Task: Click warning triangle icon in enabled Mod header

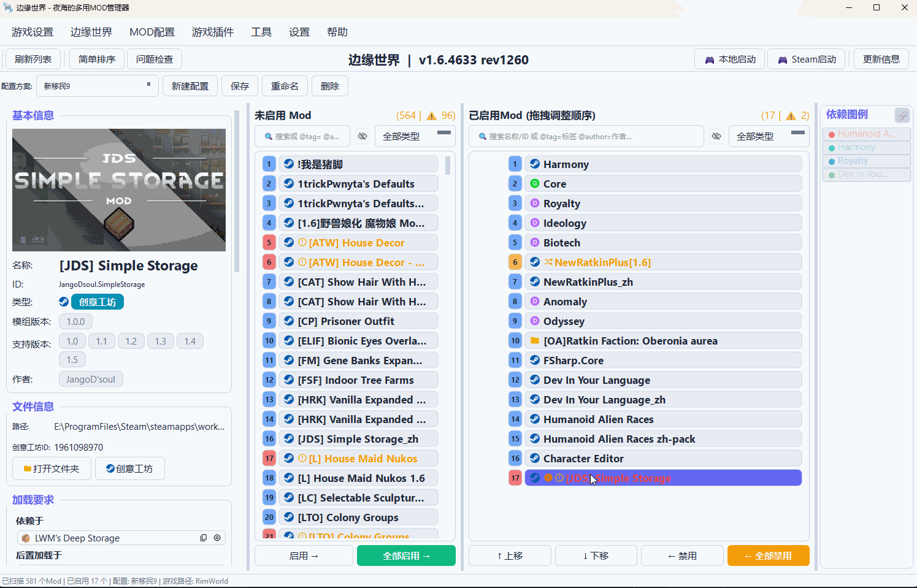Action: [791, 116]
